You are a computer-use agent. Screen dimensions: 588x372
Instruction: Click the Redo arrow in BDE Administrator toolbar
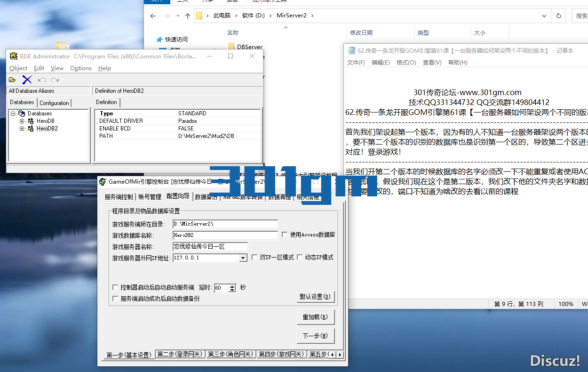point(55,80)
